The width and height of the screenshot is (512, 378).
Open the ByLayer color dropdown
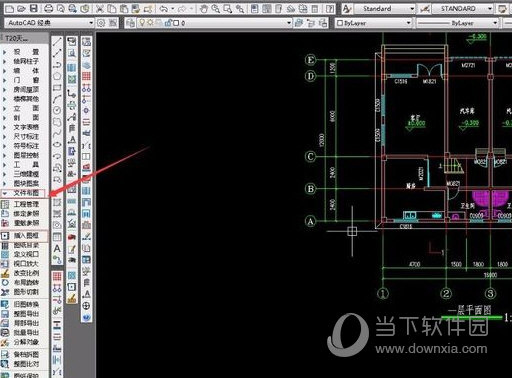click(373, 23)
